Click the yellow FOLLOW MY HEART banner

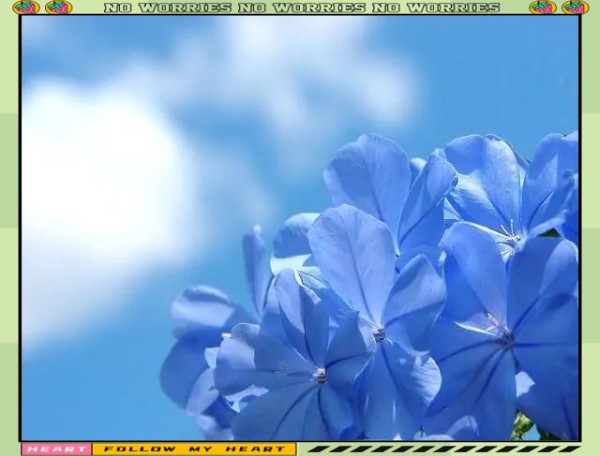[x=194, y=449]
